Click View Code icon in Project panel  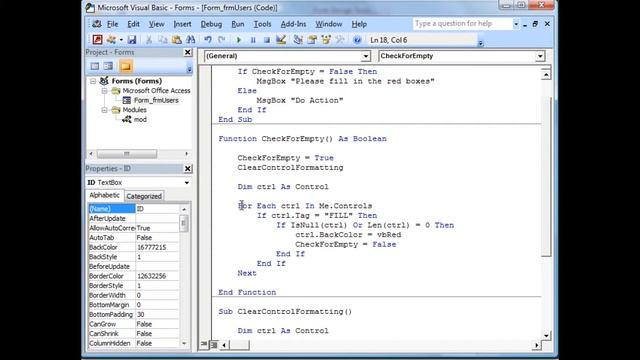coord(95,66)
